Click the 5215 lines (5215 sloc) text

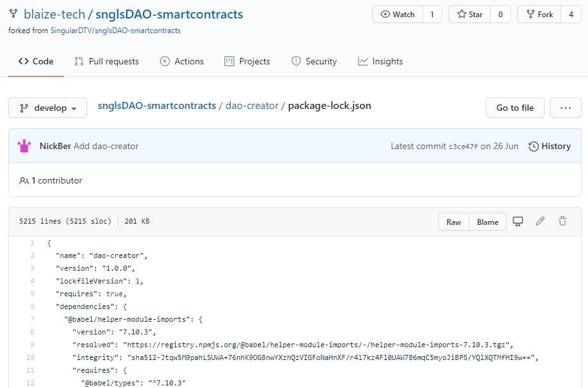65,221
